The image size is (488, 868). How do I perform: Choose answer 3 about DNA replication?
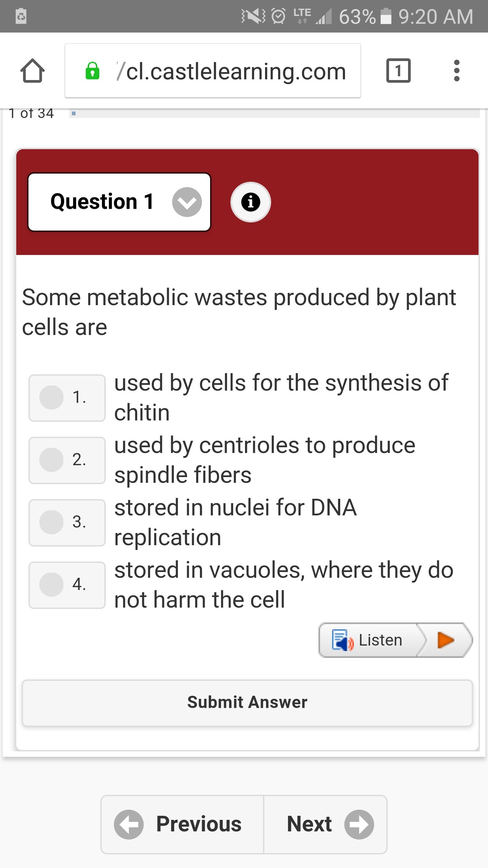point(52,522)
